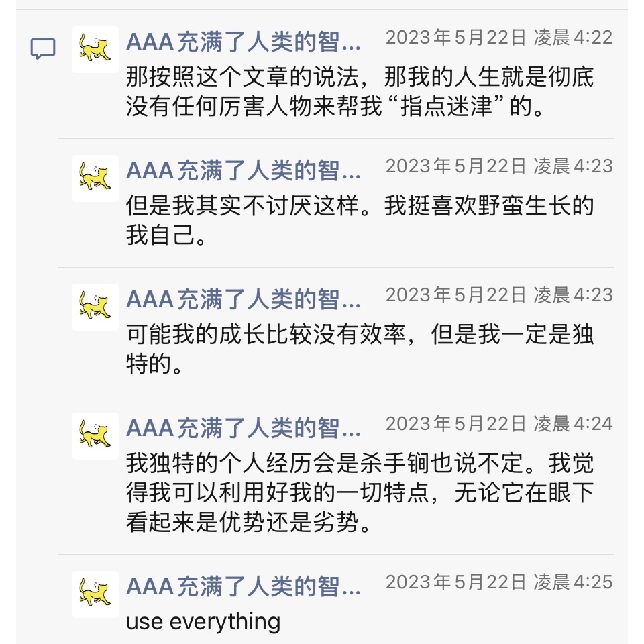Image resolution: width=644 pixels, height=644 pixels.
Task: Click the "use everything" comment text
Action: click(x=203, y=622)
